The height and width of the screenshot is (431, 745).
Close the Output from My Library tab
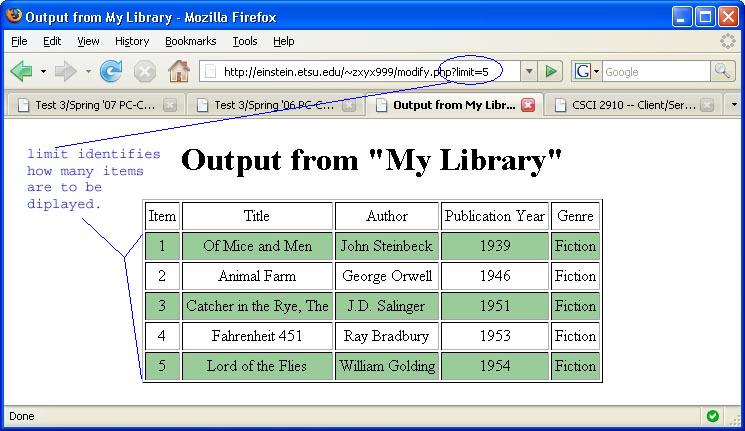[528, 105]
